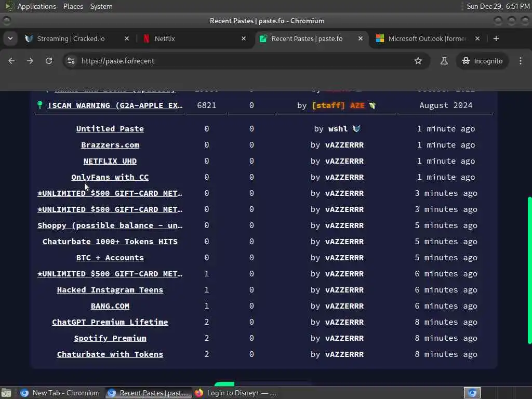Click the Netflix tab favicon
This screenshot has width=532, height=399.
point(146,38)
